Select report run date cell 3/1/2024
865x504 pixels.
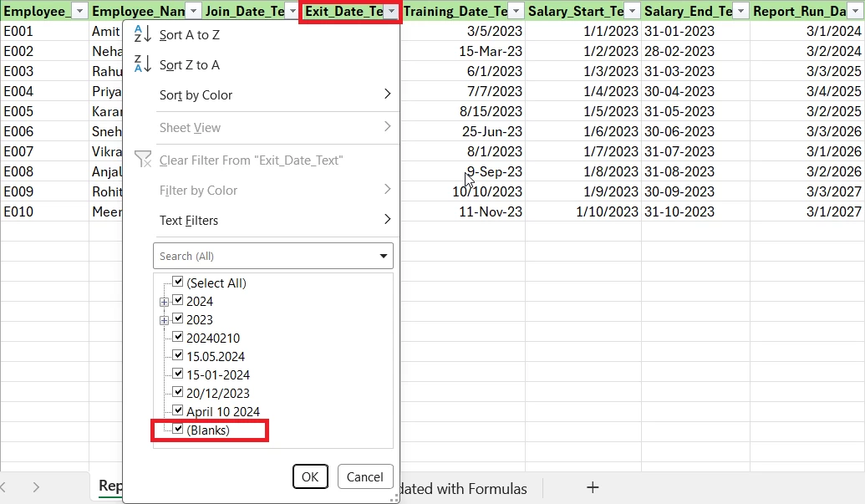coord(807,32)
